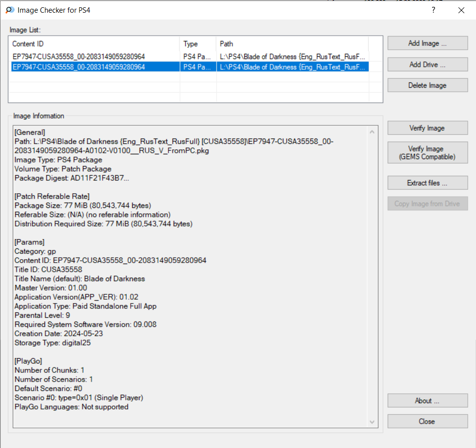
Task: Click the Package Size: 77 MiB line
Action: (x=82, y=205)
